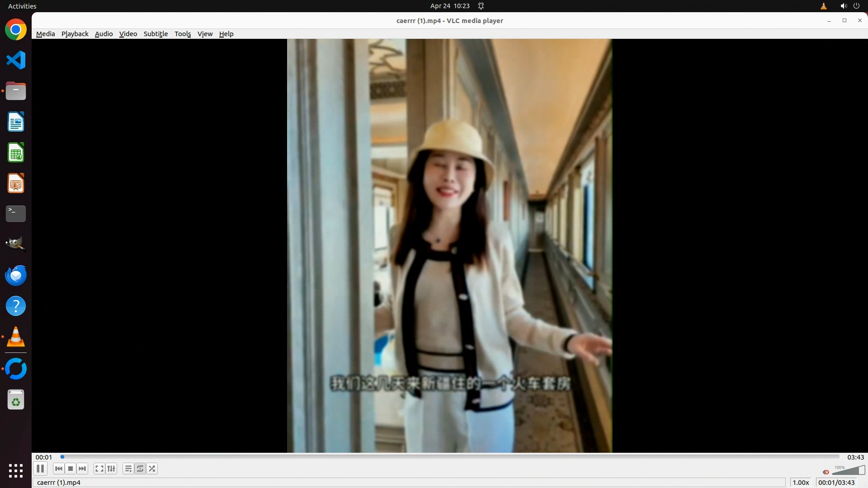Adjust the volume slider
The image size is (868, 488).
(849, 471)
